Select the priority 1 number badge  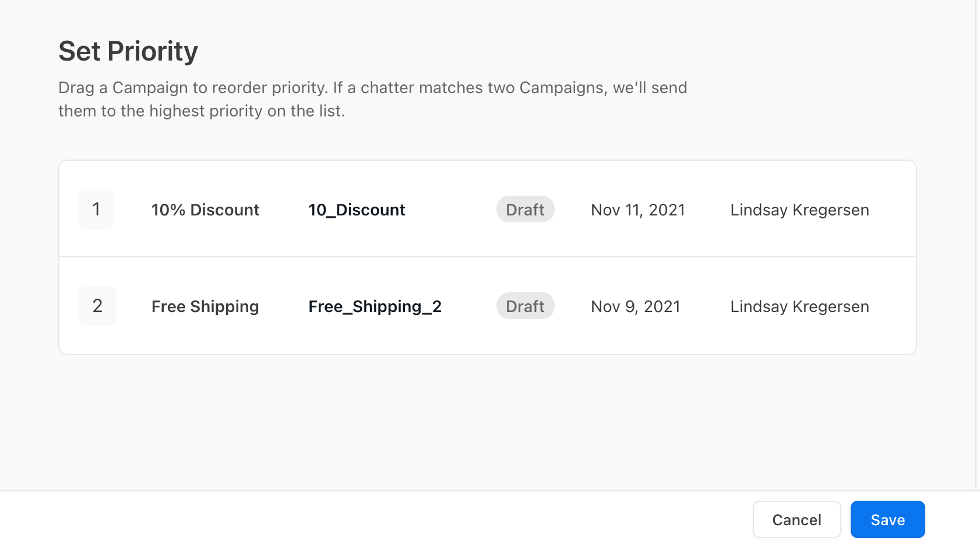point(96,209)
